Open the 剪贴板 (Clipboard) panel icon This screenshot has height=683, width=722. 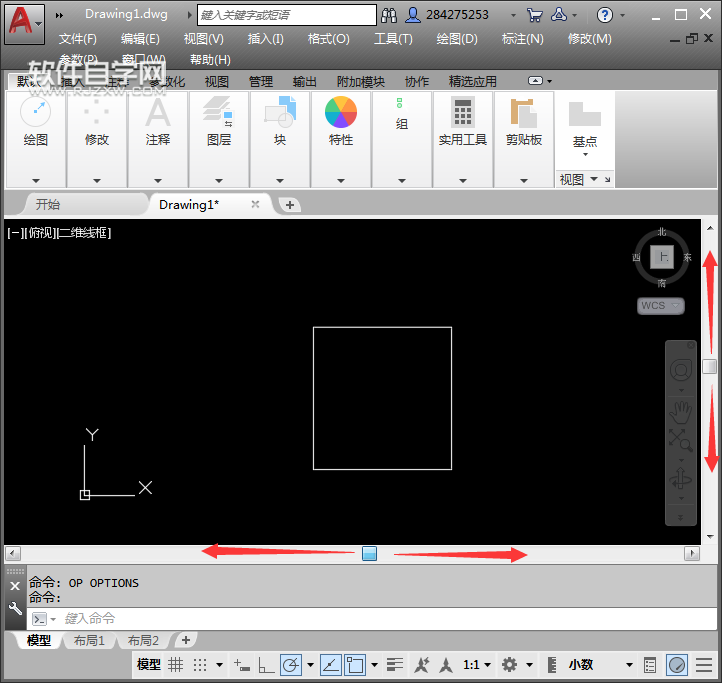coord(523,112)
